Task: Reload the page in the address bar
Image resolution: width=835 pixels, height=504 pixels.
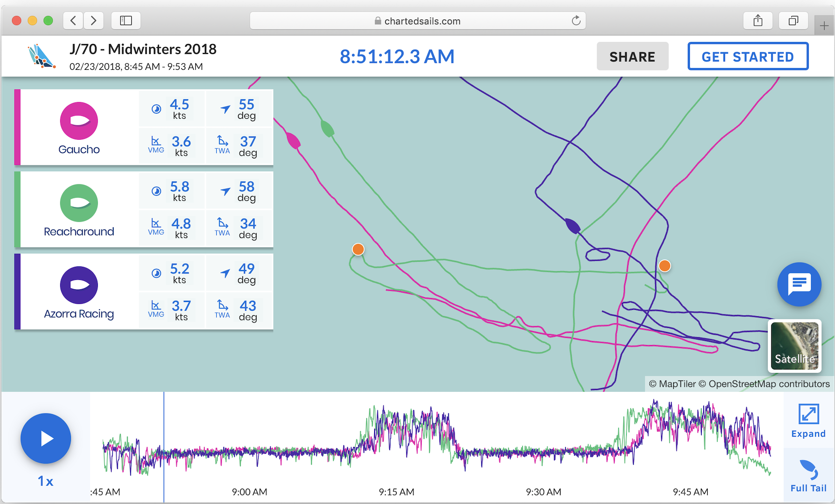Action: tap(576, 20)
